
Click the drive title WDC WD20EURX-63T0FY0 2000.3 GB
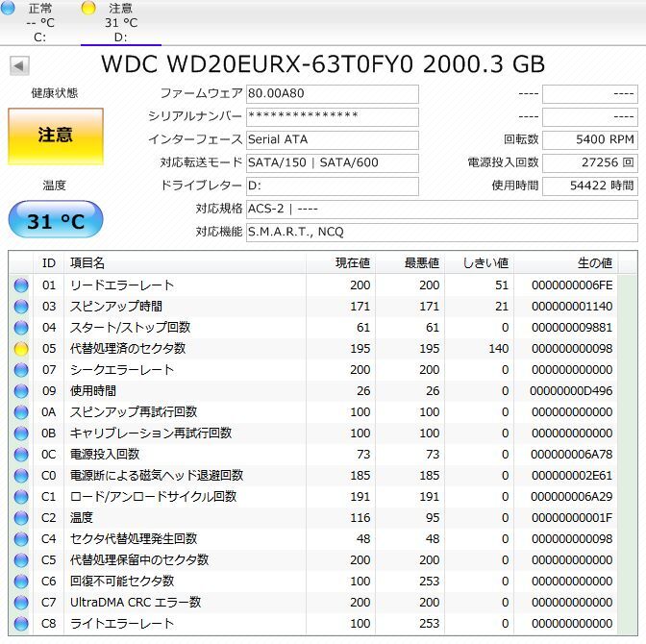click(323, 64)
